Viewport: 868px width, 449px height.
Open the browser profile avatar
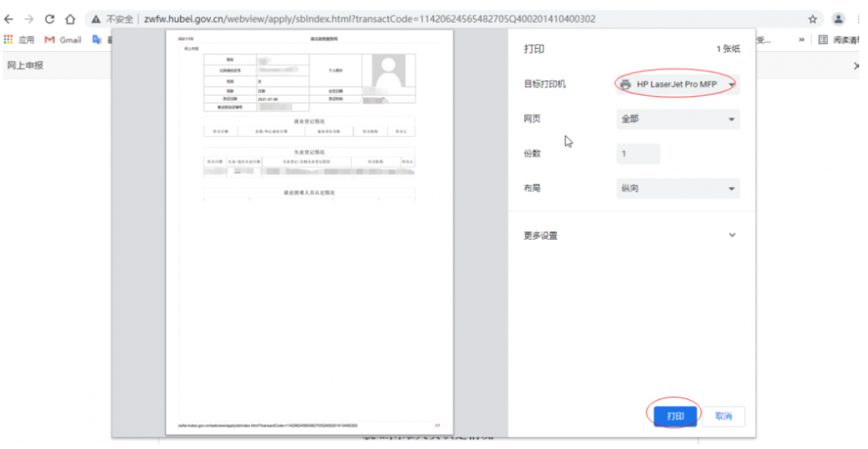point(838,19)
